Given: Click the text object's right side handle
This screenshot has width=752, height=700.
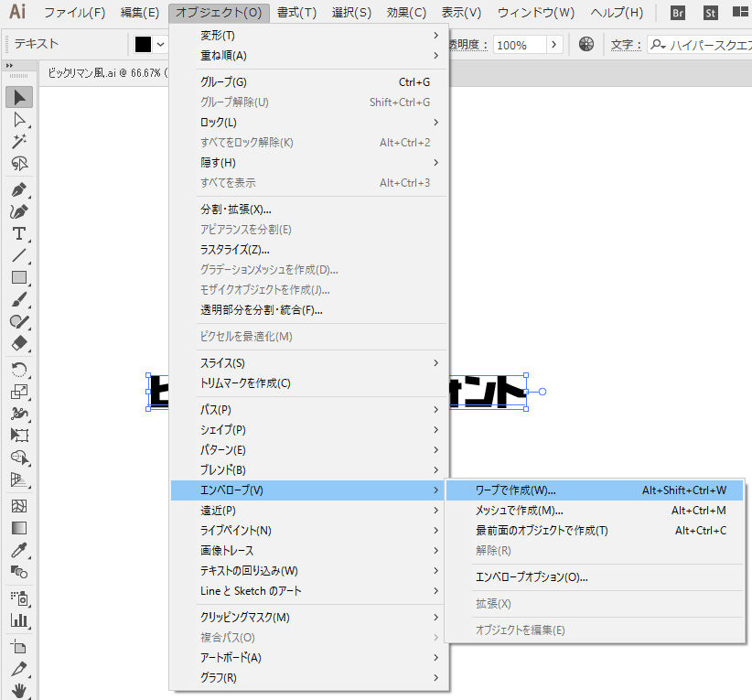Looking at the screenshot, I should pos(526,392).
